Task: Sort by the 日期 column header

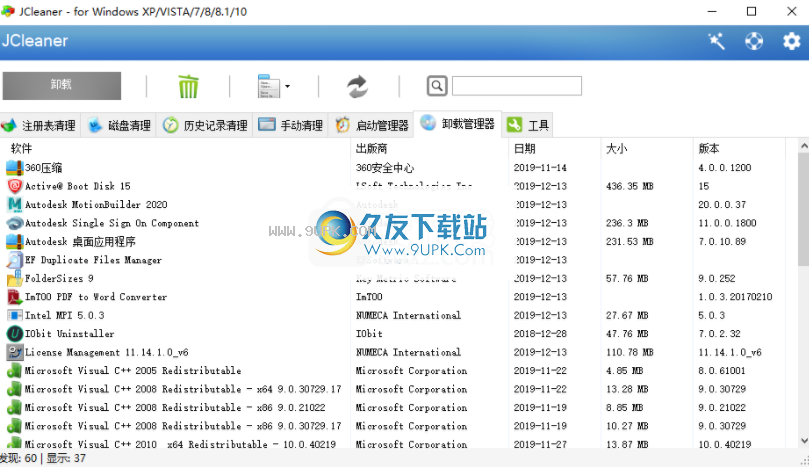Action: coord(524,149)
